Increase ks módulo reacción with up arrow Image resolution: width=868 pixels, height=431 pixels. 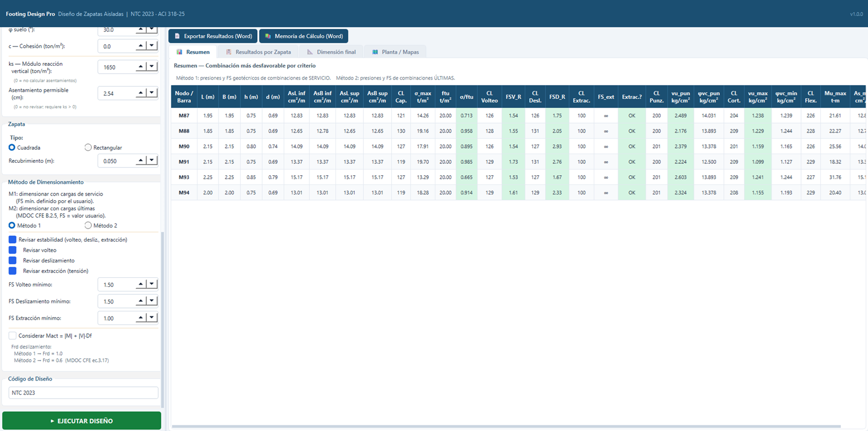click(x=140, y=67)
